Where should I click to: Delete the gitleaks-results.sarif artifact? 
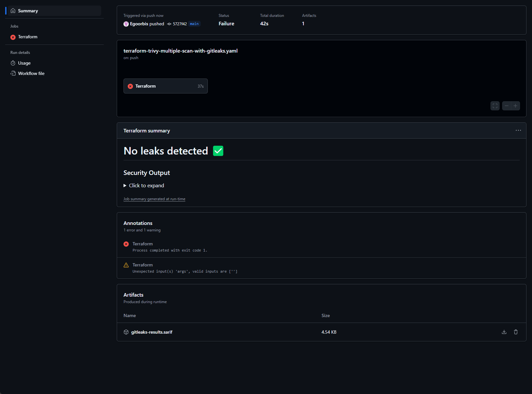[x=516, y=332]
